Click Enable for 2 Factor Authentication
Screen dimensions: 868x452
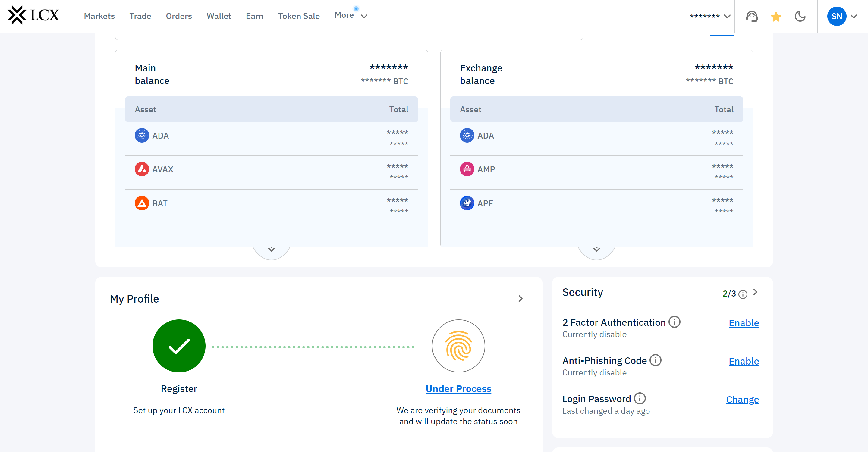(x=743, y=323)
